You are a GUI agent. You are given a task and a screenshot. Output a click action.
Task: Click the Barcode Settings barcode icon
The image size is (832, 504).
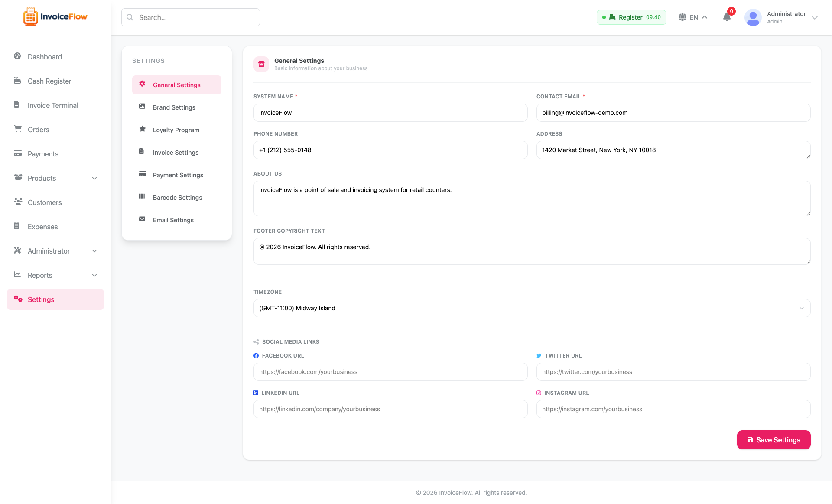click(x=142, y=197)
